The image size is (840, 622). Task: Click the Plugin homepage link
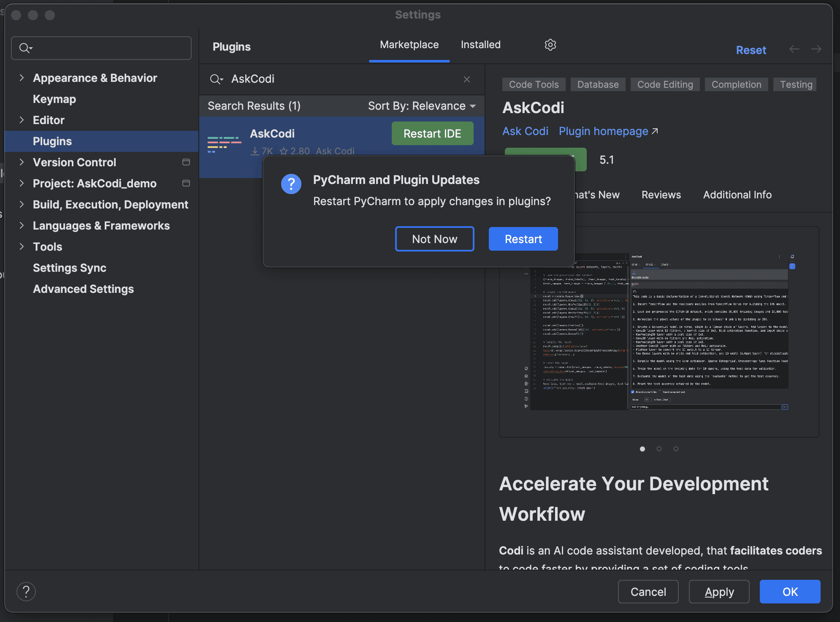(x=608, y=131)
